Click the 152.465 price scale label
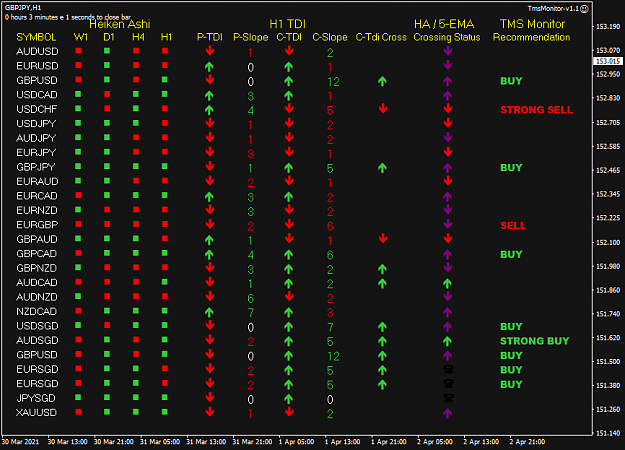The image size is (625, 450). click(x=608, y=170)
